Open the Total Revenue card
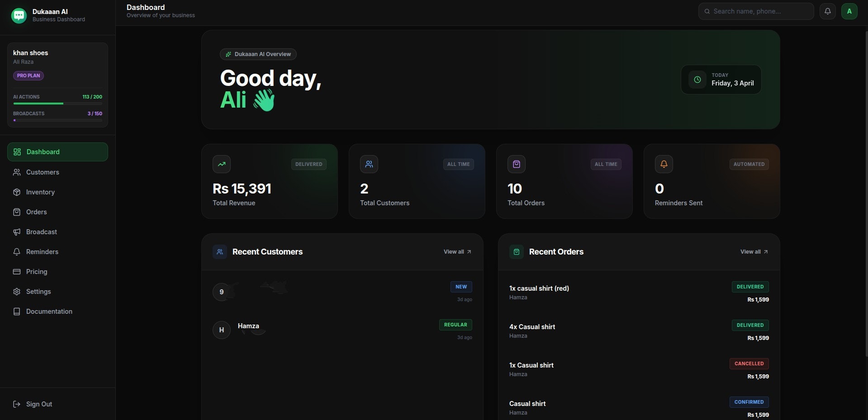868x420 pixels. click(270, 181)
